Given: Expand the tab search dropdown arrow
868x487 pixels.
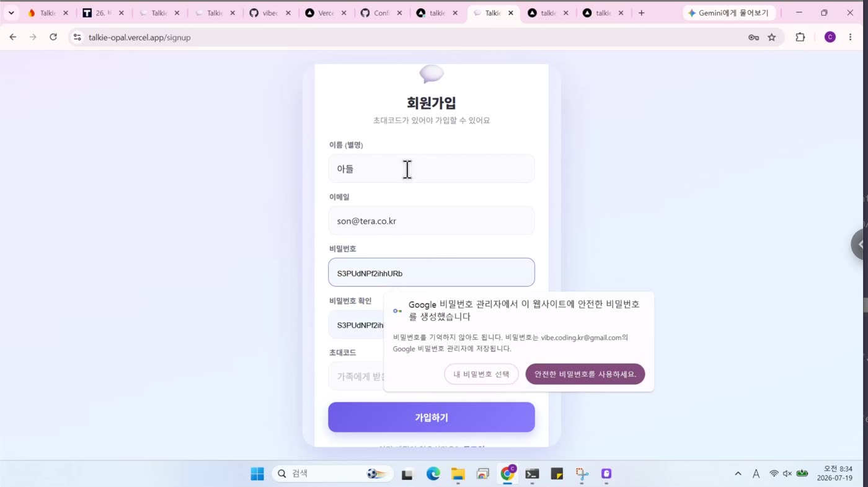Looking at the screenshot, I should point(11,13).
